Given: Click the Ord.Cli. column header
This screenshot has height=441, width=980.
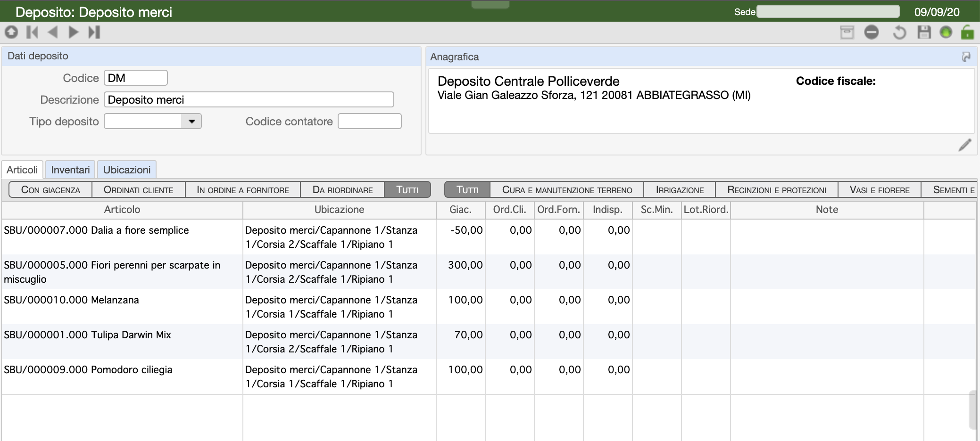Looking at the screenshot, I should pos(510,210).
